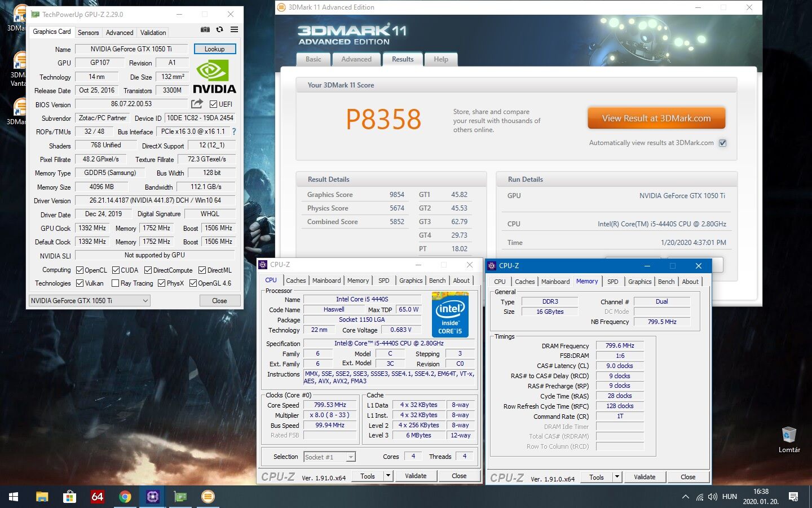
Task: Click Close button in GPU-Z
Action: (x=219, y=301)
